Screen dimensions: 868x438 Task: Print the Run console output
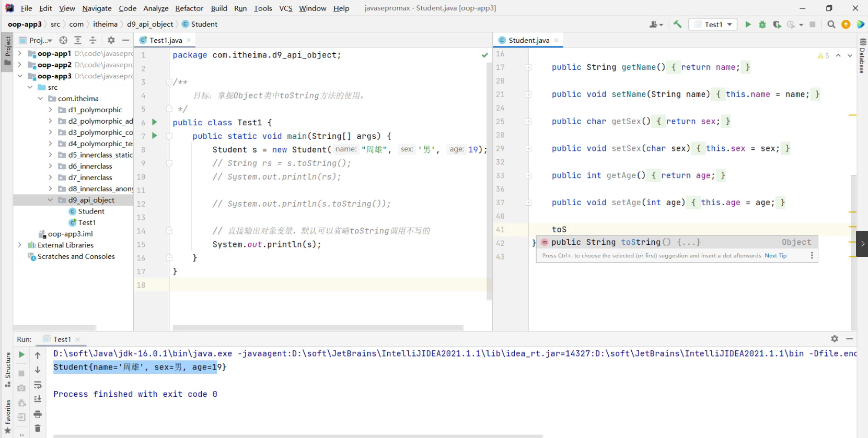coord(38,414)
